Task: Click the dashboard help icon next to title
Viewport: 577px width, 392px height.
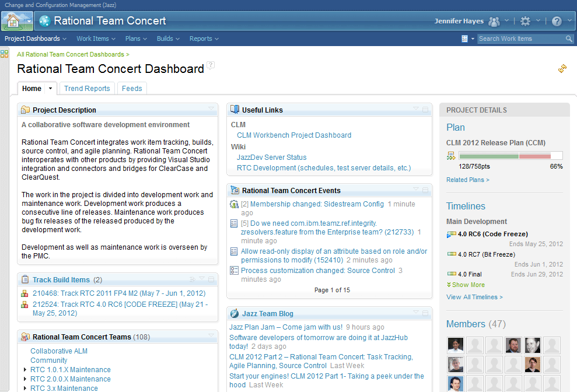Action: click(x=211, y=65)
